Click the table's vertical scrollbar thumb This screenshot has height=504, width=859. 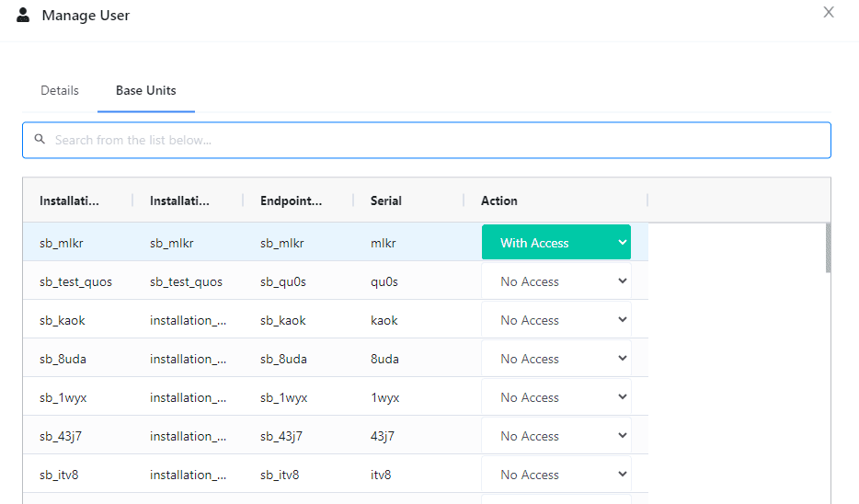(828, 247)
